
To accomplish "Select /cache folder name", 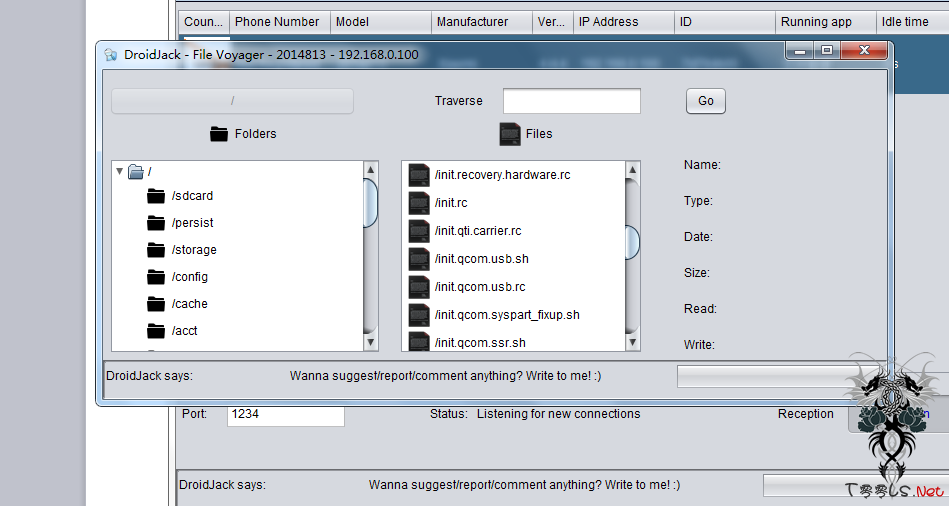I will point(189,303).
